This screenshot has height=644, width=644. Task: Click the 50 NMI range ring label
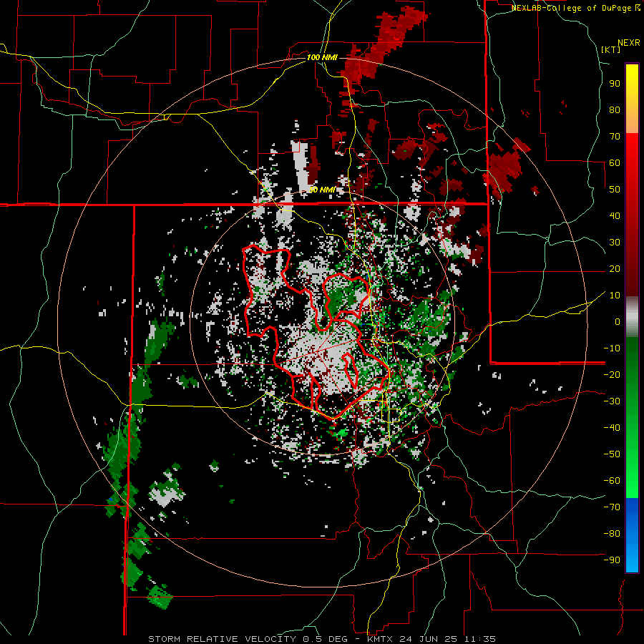pos(322,190)
